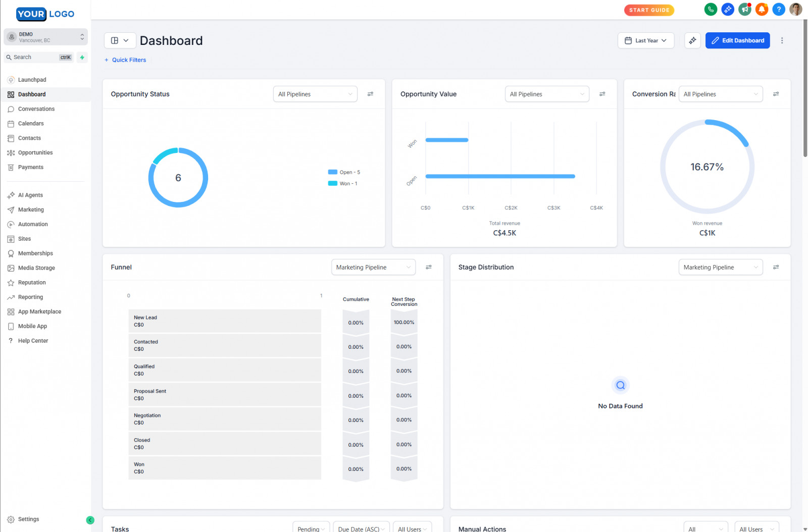Go to Opportunities in the sidebar

35,152
